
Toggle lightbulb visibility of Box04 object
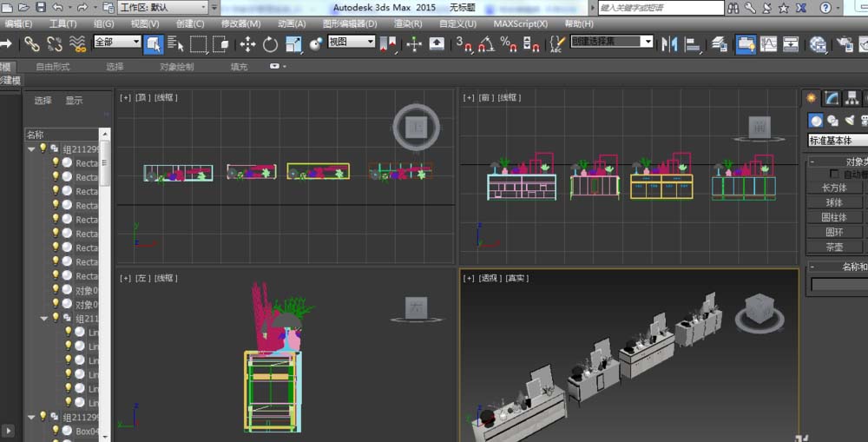(x=56, y=431)
